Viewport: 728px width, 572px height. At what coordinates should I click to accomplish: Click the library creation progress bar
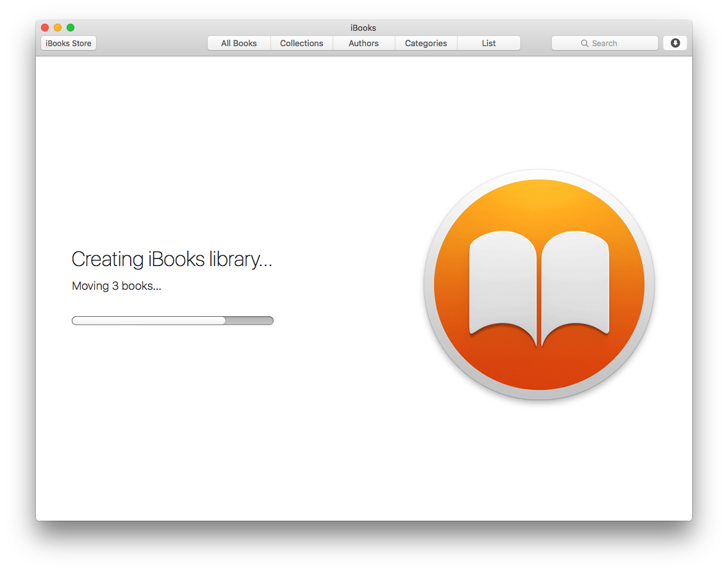(173, 321)
